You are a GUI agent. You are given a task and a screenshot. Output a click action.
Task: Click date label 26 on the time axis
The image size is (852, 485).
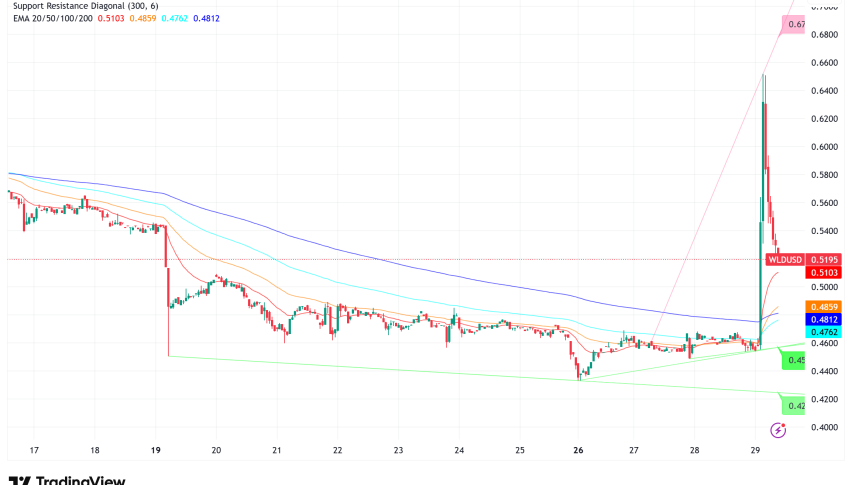pyautogui.click(x=578, y=451)
